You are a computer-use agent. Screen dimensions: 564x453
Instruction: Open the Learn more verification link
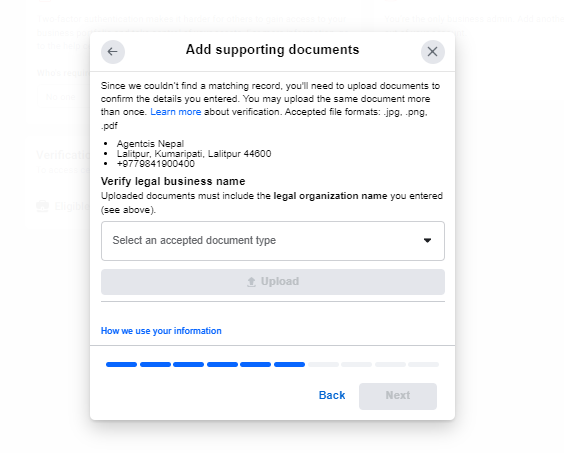(176, 112)
